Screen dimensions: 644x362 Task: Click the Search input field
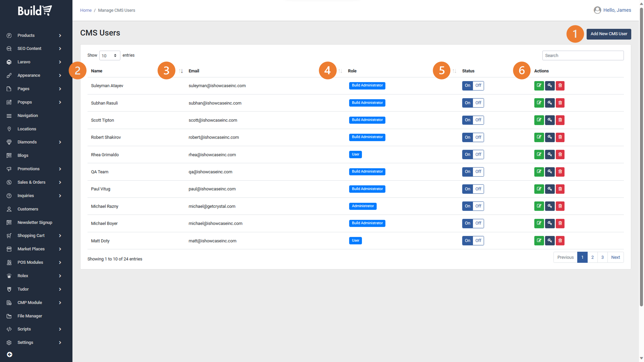pos(582,56)
